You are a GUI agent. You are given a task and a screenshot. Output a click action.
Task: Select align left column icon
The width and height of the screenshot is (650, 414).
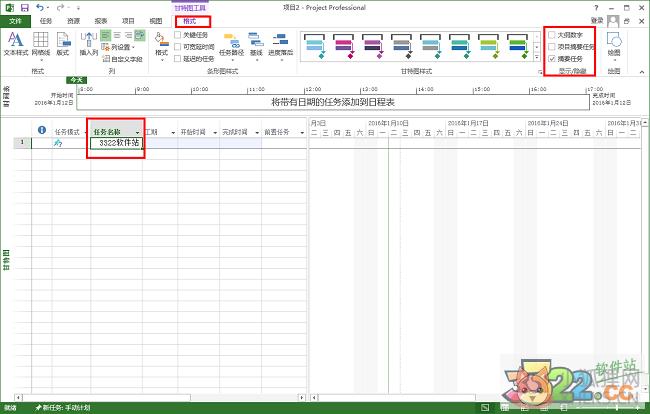106,35
